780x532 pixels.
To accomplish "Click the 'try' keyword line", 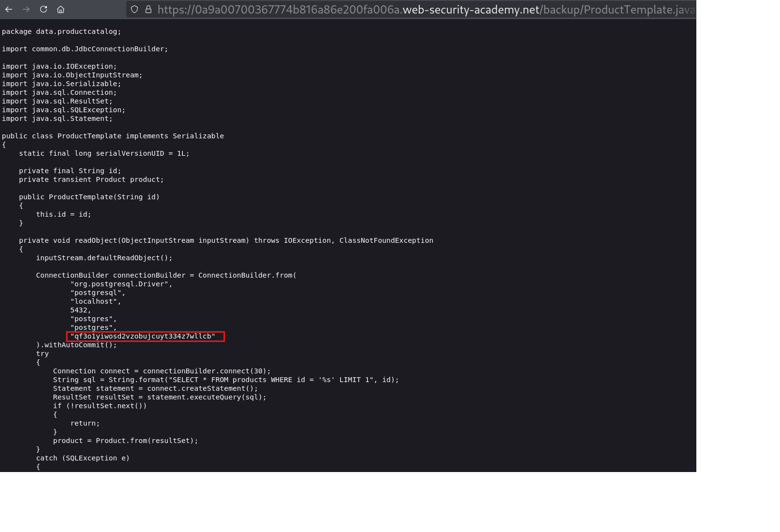I will (42, 354).
